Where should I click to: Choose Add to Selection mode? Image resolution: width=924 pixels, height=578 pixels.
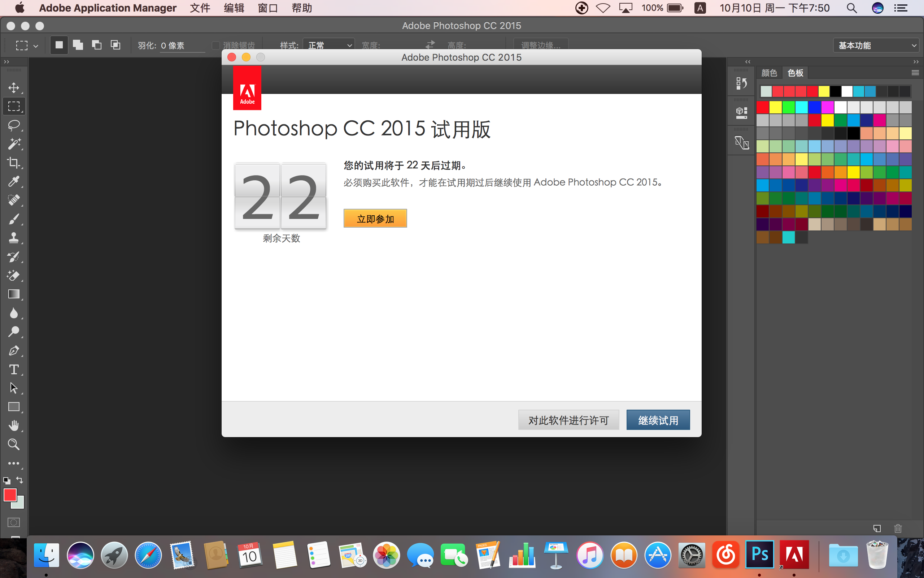[x=78, y=45]
